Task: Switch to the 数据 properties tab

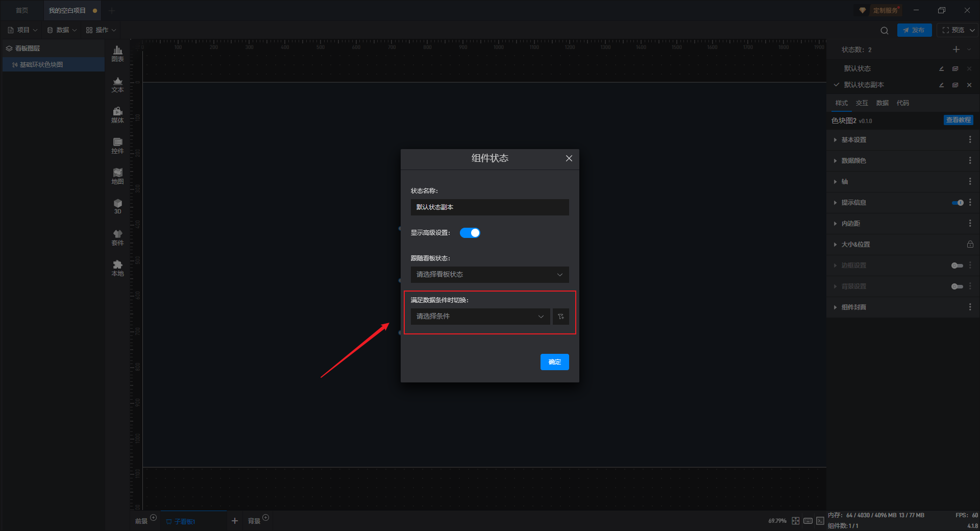Action: pyautogui.click(x=883, y=103)
